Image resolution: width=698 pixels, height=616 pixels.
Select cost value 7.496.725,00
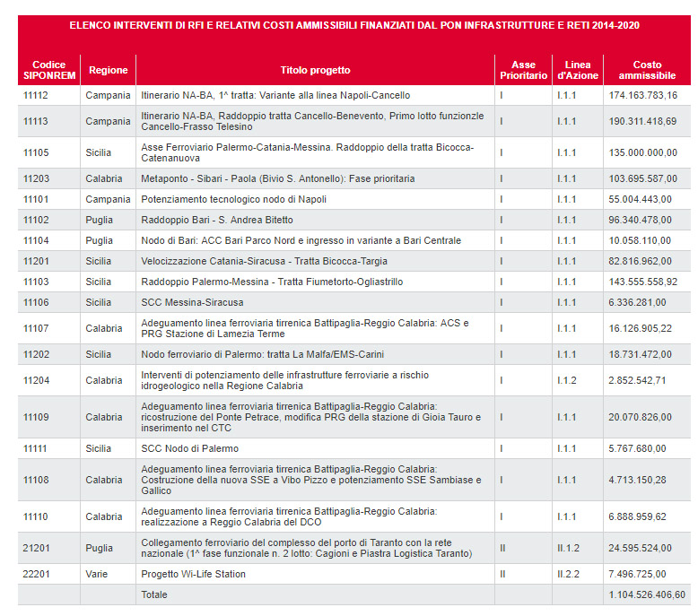(x=637, y=574)
